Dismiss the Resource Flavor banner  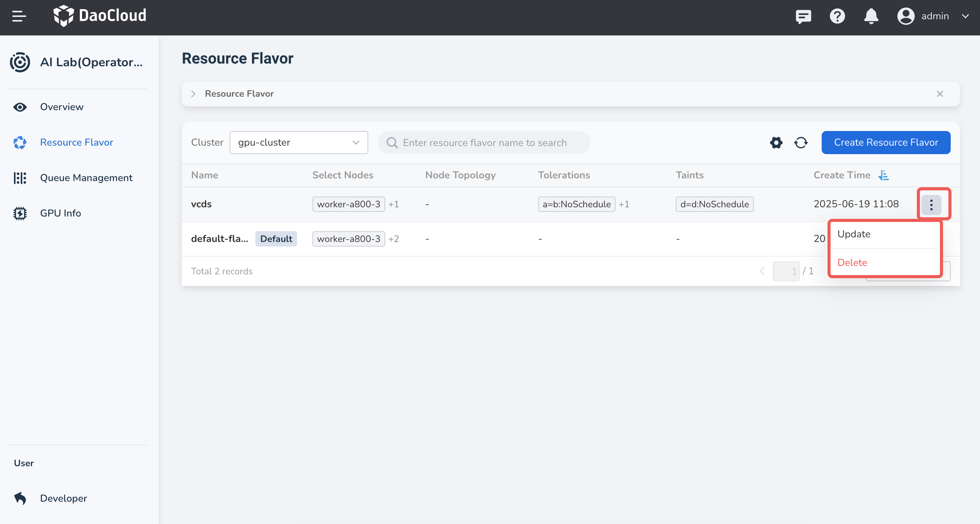coord(940,94)
